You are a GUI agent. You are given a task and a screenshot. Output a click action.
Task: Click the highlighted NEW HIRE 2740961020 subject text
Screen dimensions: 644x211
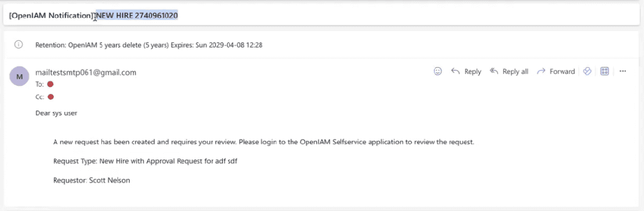(x=137, y=16)
